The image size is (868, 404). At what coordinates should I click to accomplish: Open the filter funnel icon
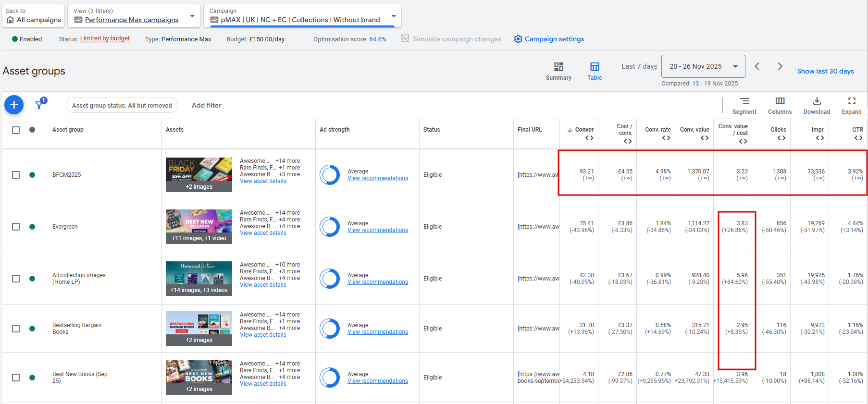point(40,104)
